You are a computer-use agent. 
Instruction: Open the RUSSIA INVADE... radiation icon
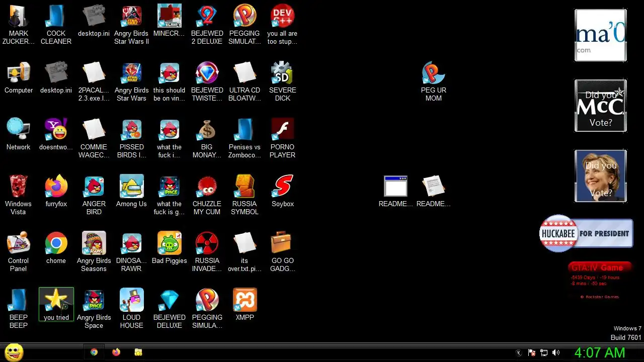[x=207, y=251]
